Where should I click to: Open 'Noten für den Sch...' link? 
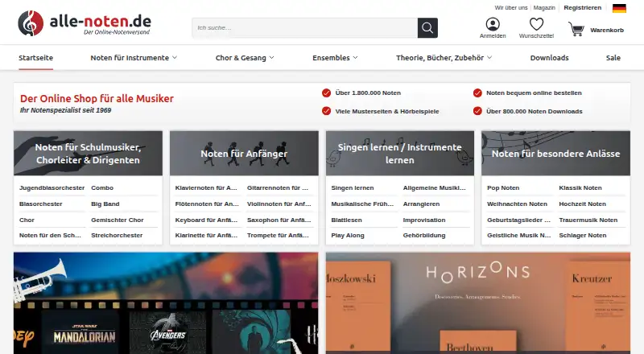point(50,235)
